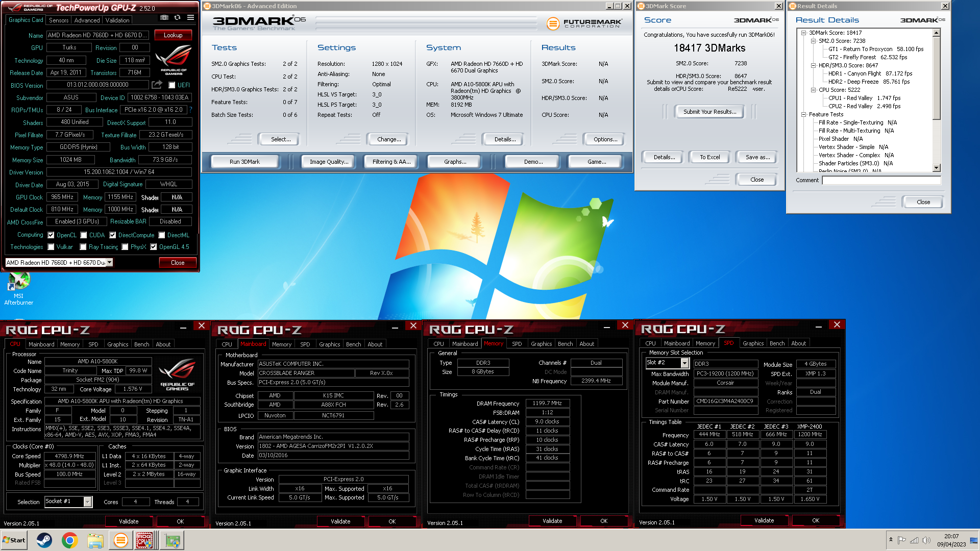The image size is (980, 551).
Task: Click the Graphs button in 3DMark06
Action: tap(455, 162)
